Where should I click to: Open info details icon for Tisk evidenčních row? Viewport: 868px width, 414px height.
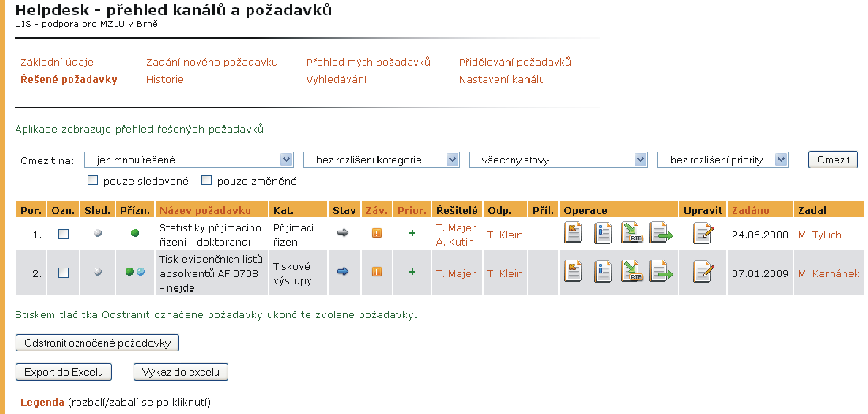click(x=602, y=271)
